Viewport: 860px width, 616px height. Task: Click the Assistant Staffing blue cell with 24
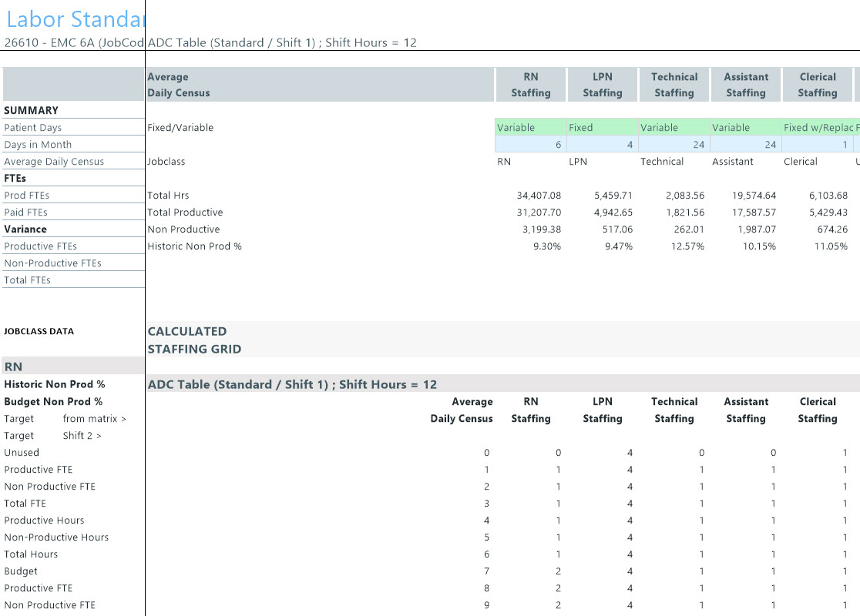coord(744,145)
